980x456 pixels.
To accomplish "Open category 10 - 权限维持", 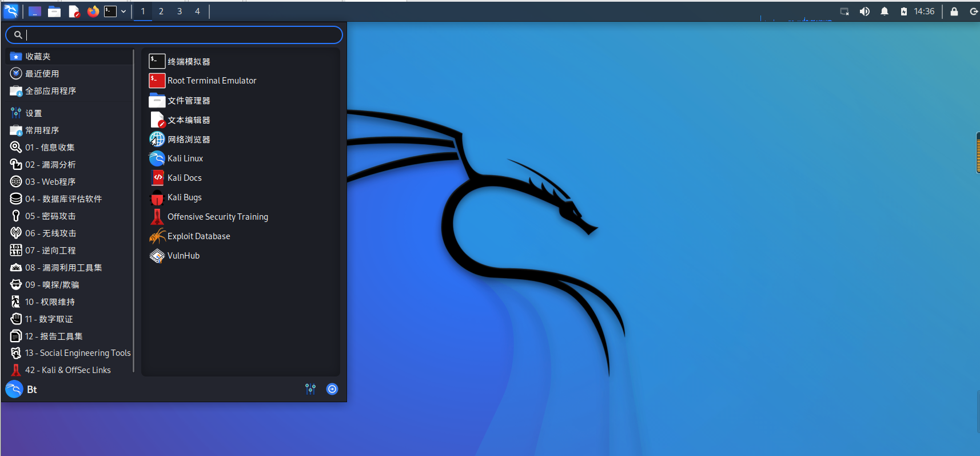I will coord(70,302).
